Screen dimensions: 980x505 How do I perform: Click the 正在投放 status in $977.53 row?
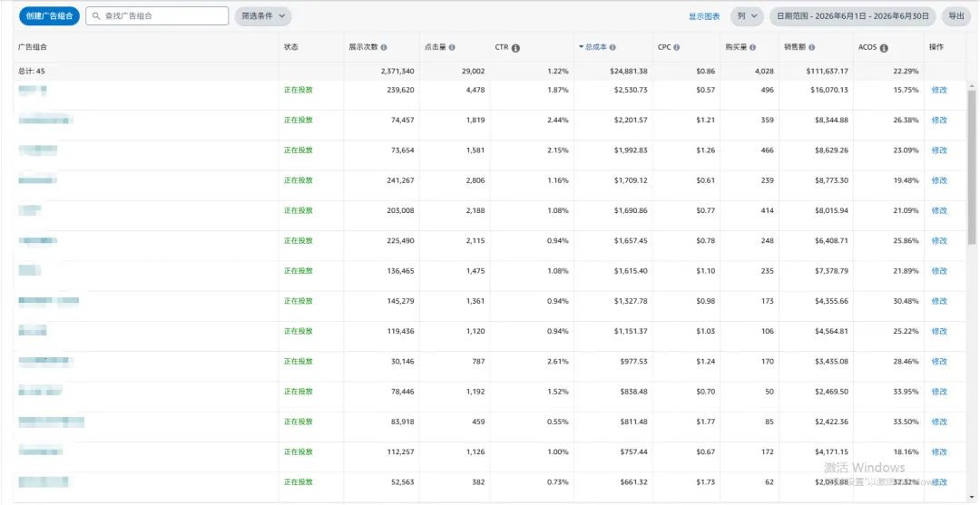point(299,362)
